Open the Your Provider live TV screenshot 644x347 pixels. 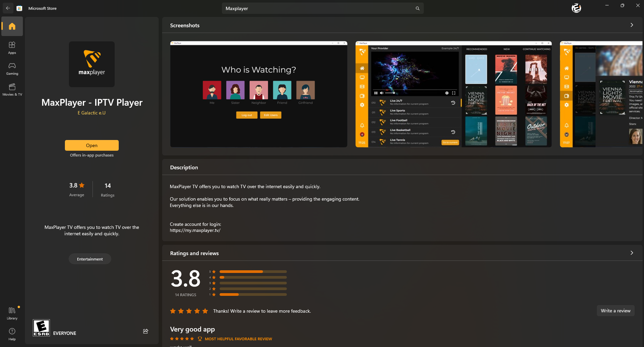(453, 94)
